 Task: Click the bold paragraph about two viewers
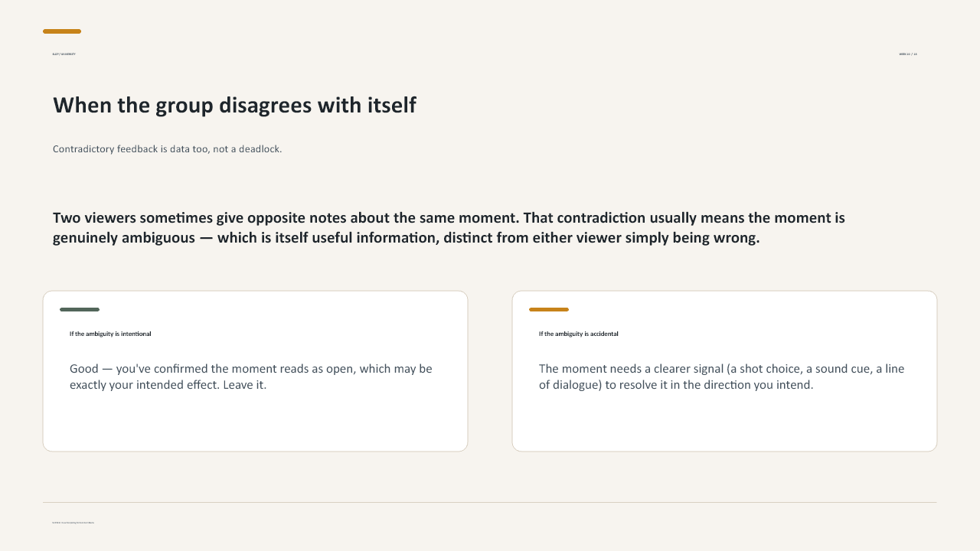(x=449, y=227)
